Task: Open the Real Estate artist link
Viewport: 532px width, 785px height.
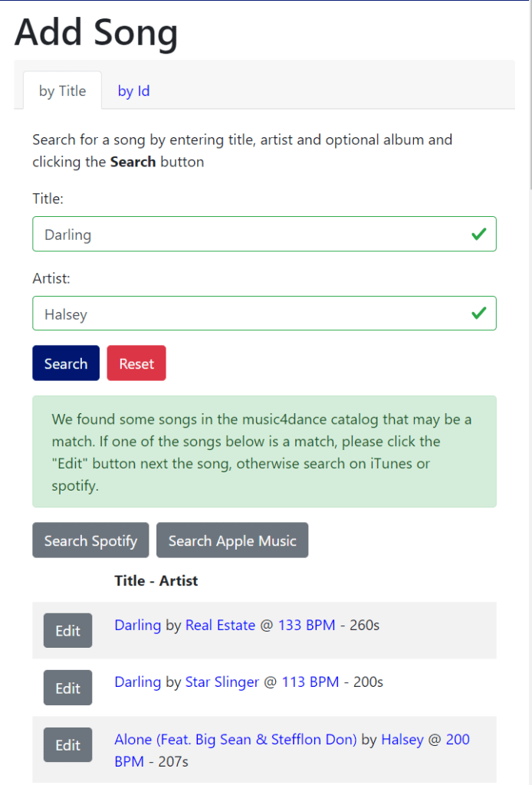Action: 220,625
